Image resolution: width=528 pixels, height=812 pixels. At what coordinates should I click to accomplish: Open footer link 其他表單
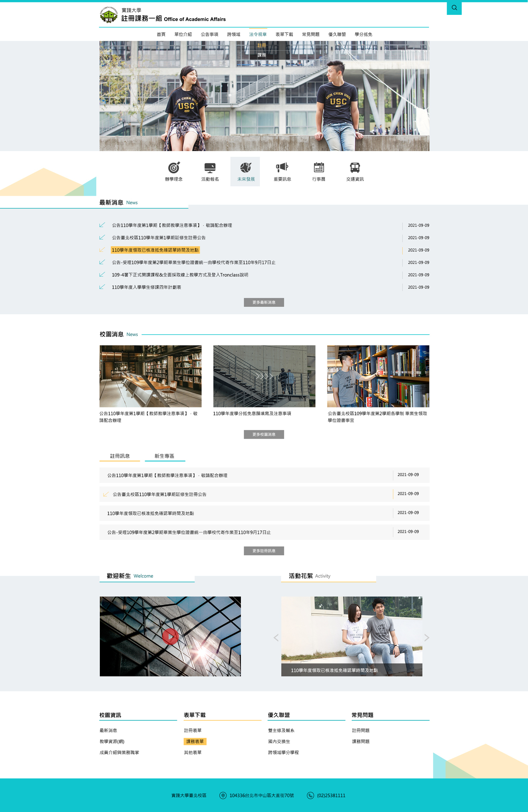coord(193,753)
